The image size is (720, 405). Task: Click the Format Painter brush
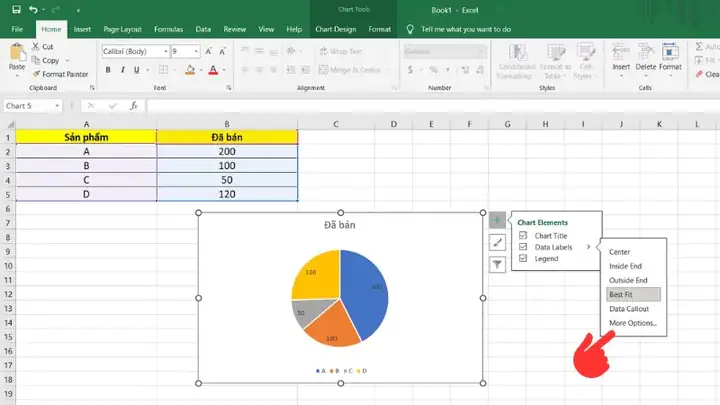(x=36, y=74)
